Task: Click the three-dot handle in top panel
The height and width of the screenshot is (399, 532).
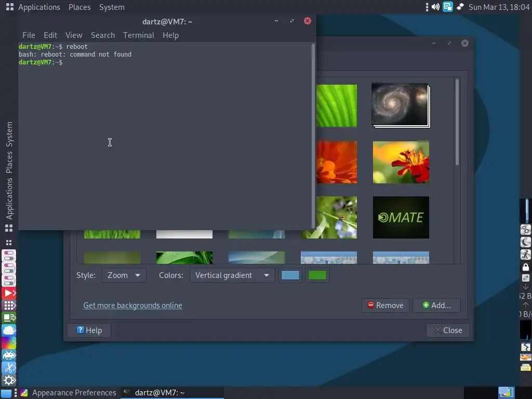Action: tap(427, 7)
